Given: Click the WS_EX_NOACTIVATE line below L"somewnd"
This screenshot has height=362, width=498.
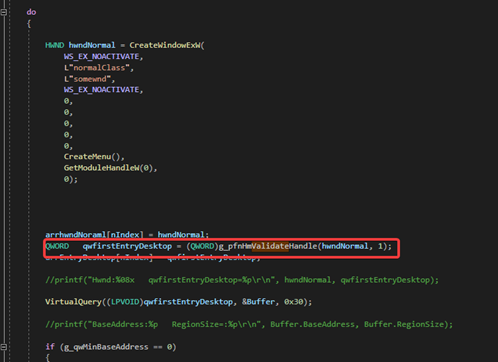Looking at the screenshot, I should click(x=103, y=90).
